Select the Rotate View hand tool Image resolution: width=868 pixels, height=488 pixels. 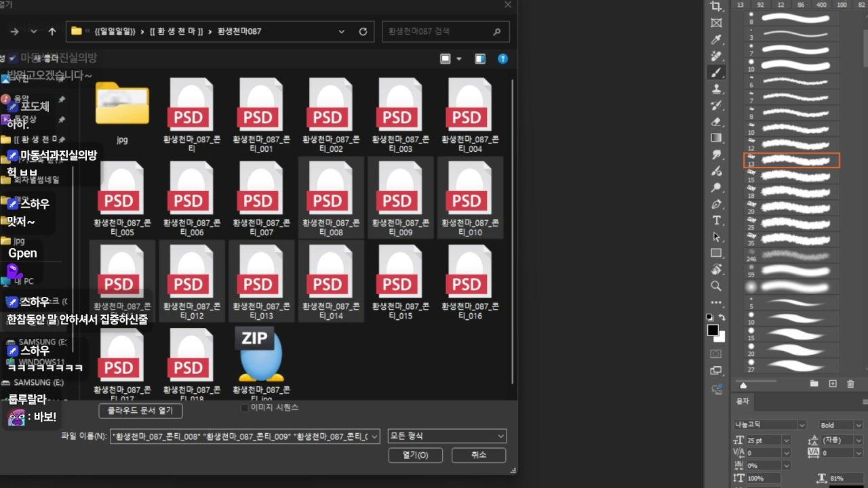pos(717,269)
